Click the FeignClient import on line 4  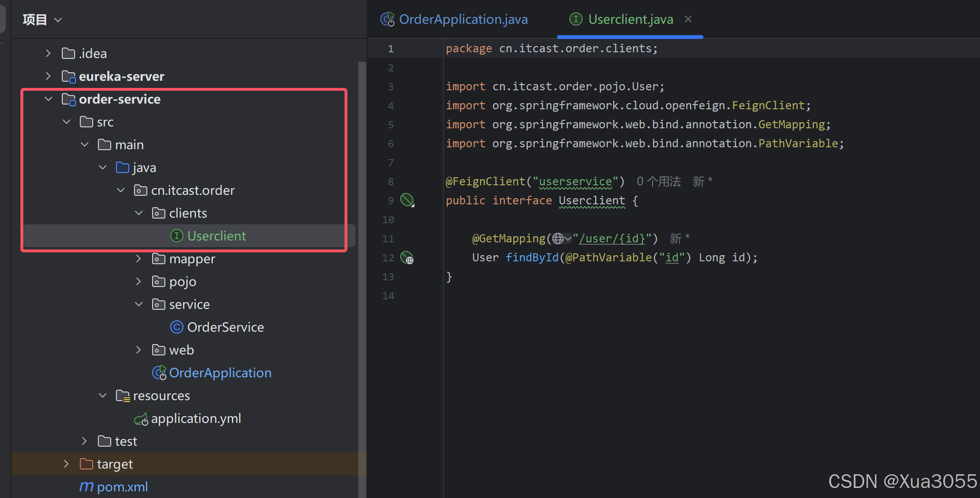[x=628, y=105]
